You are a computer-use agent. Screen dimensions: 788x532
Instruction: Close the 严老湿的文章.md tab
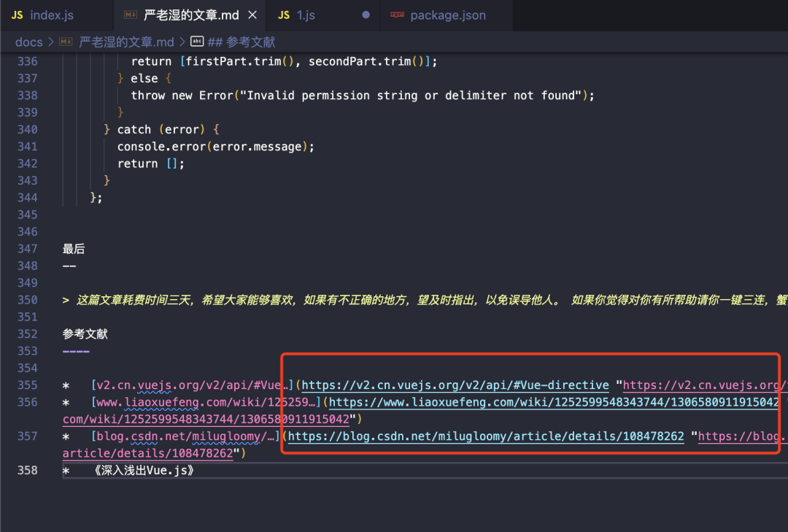point(252,15)
